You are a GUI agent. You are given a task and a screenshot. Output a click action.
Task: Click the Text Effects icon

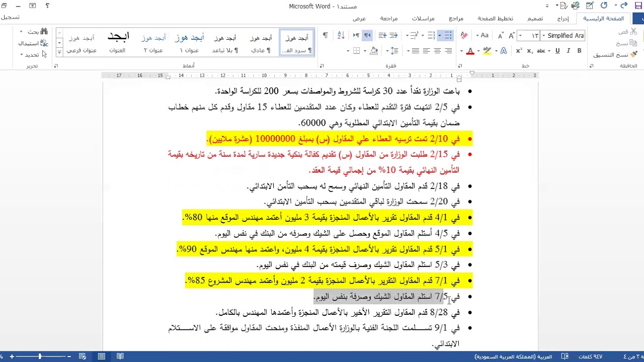tap(504, 51)
